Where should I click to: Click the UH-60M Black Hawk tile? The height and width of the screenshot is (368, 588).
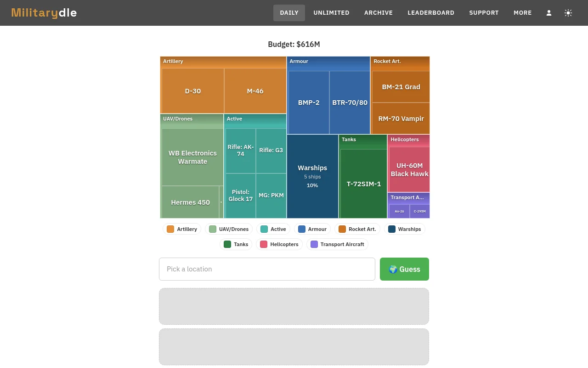409,169
